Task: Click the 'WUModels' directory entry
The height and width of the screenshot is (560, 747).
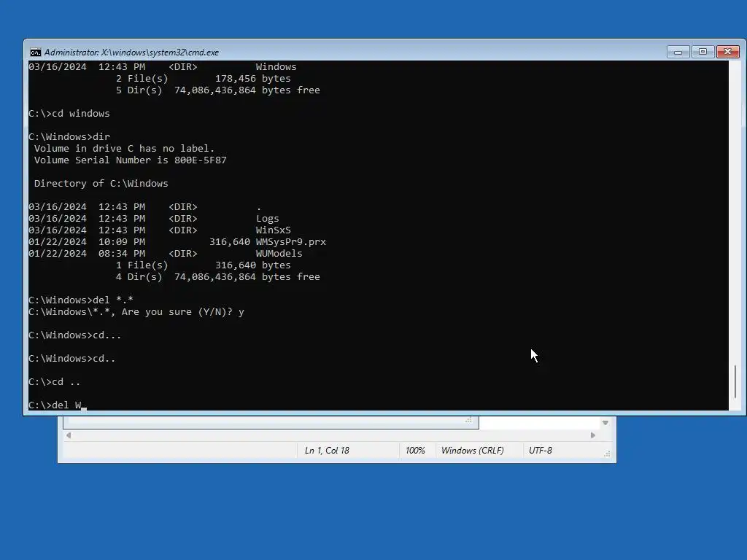Action: tap(279, 253)
